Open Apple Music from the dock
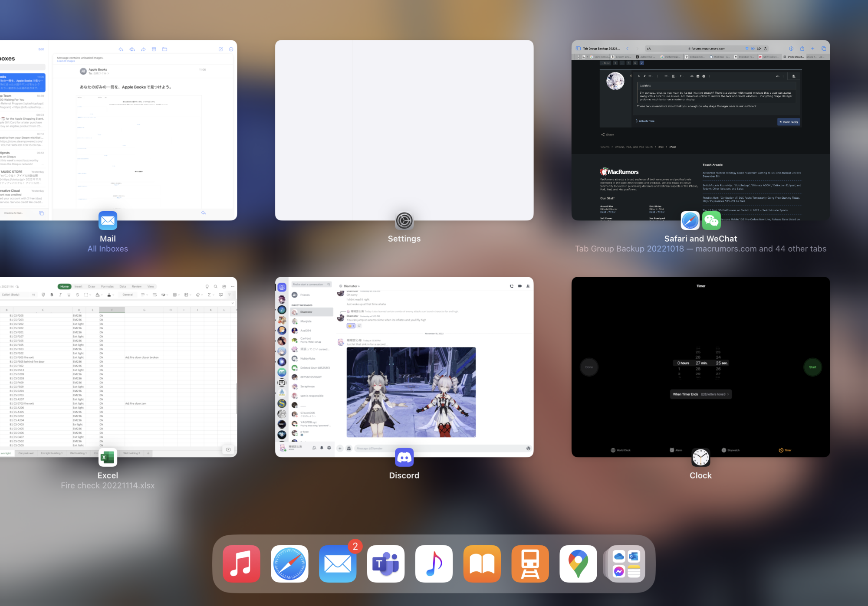The width and height of the screenshot is (868, 606). [x=241, y=563]
